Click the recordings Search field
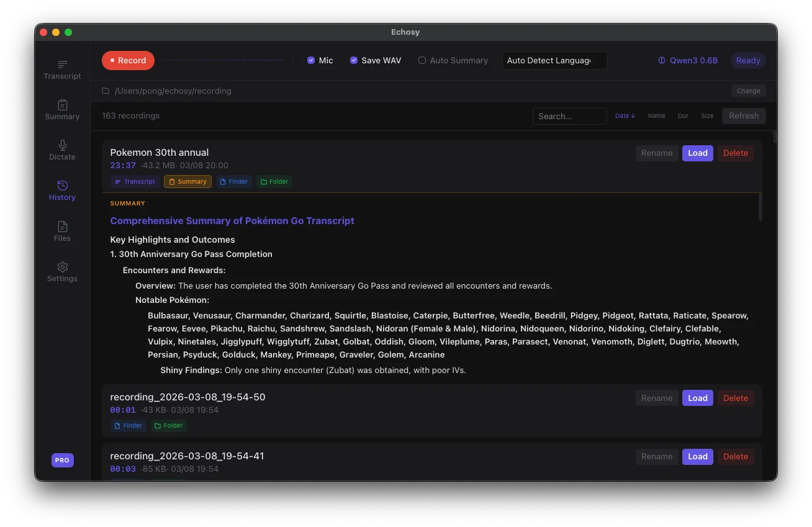 click(x=569, y=116)
